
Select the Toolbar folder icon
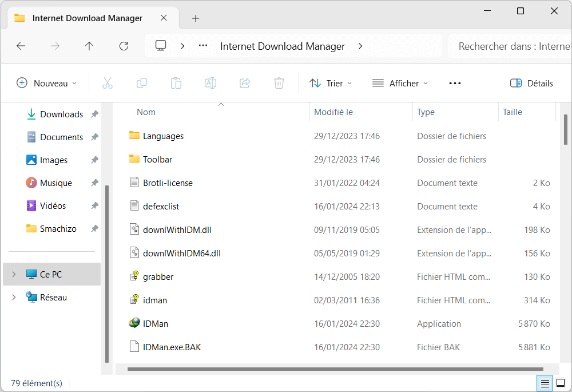point(134,159)
